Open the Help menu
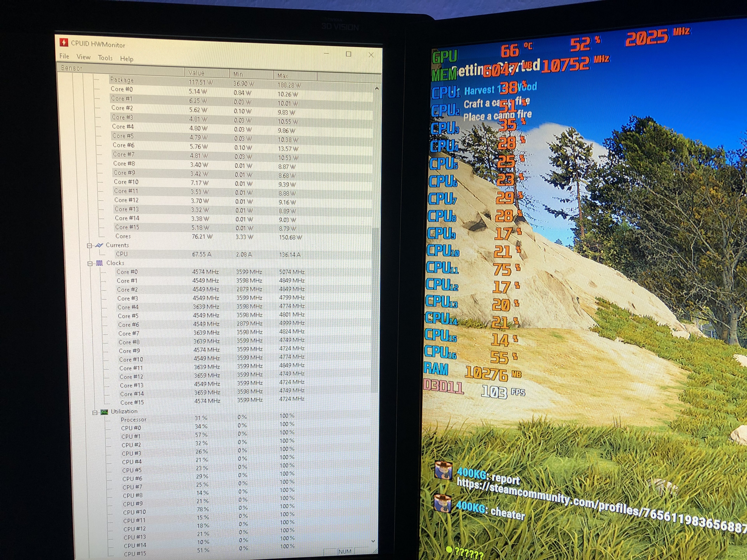 click(x=127, y=59)
